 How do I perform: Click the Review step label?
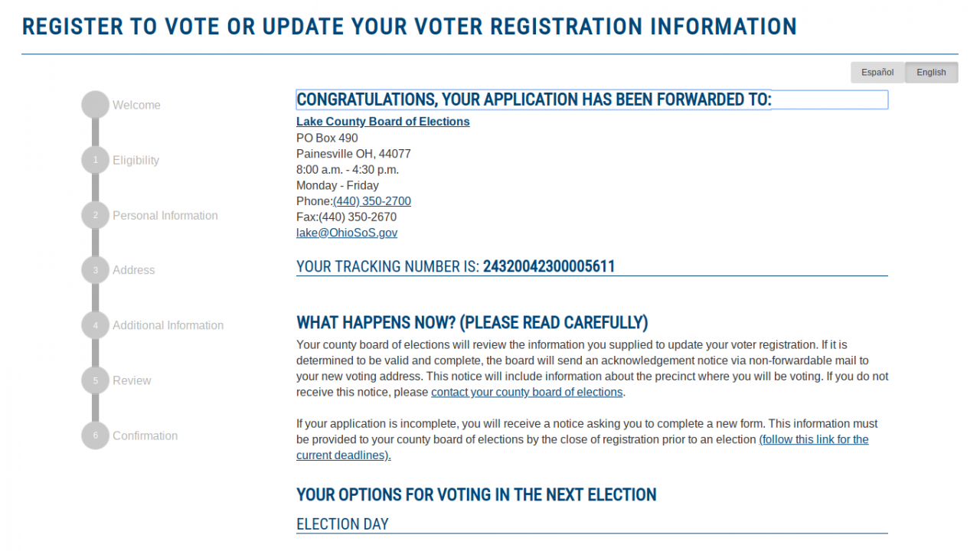click(x=132, y=380)
